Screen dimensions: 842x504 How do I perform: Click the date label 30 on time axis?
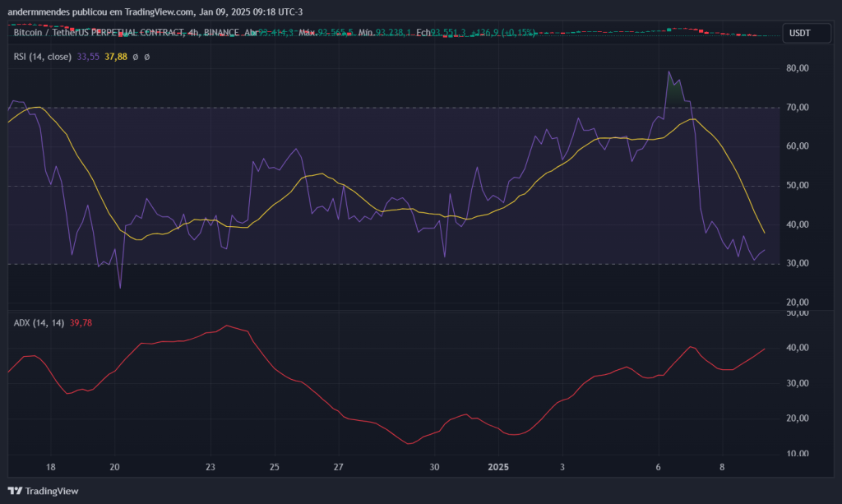434,467
